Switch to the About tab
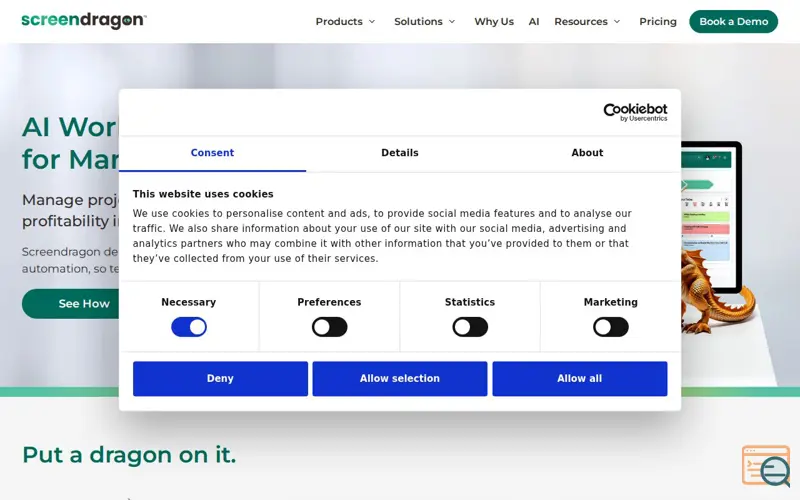This screenshot has height=500, width=800. tap(587, 153)
